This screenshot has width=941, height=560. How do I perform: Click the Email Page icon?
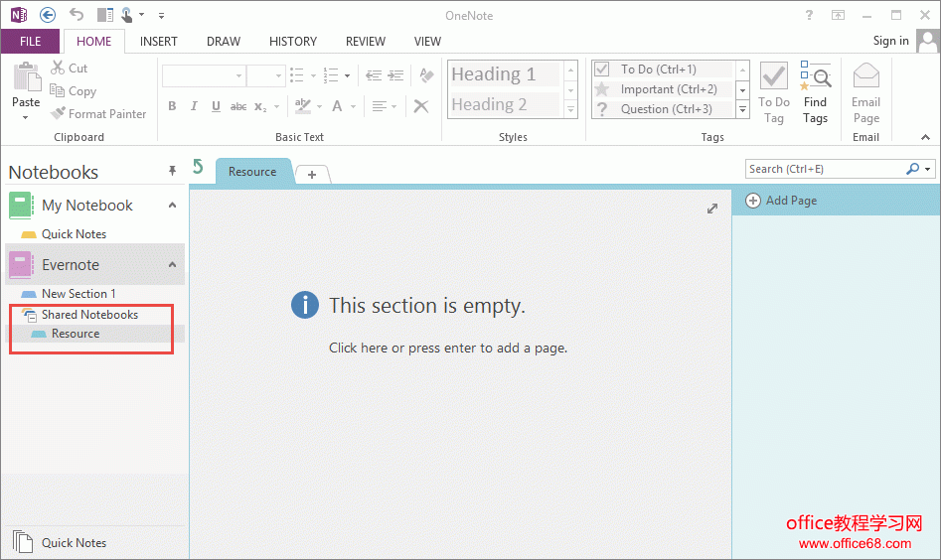click(865, 93)
